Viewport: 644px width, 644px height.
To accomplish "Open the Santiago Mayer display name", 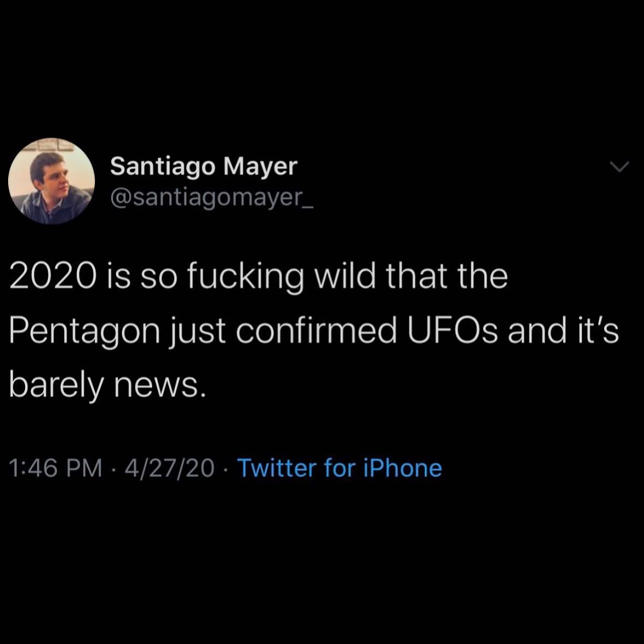I will 204,166.
